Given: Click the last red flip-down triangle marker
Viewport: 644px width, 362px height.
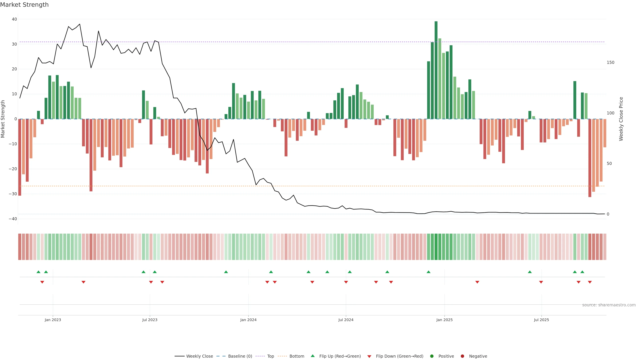Looking at the screenshot, I should coord(590,282).
